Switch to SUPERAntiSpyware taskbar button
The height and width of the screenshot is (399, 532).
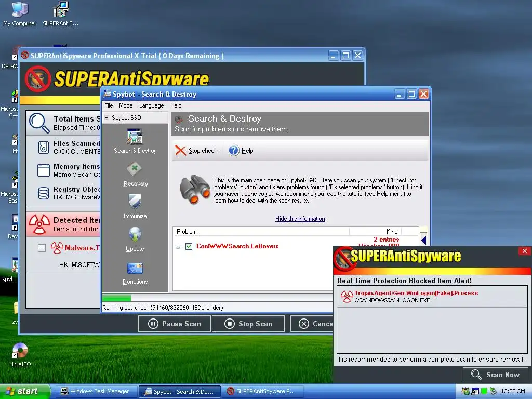[261, 391]
